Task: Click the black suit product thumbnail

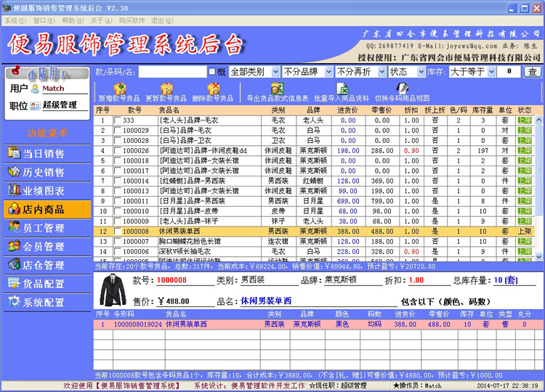Action: [x=113, y=290]
